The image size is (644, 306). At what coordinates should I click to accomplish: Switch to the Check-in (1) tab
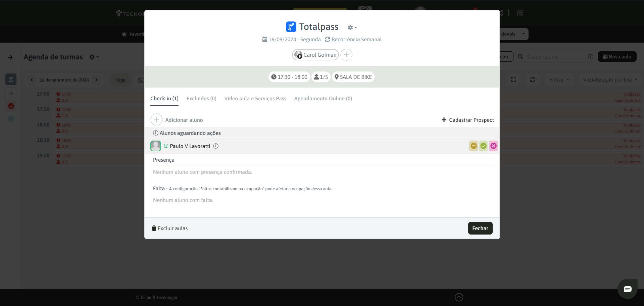(164, 98)
